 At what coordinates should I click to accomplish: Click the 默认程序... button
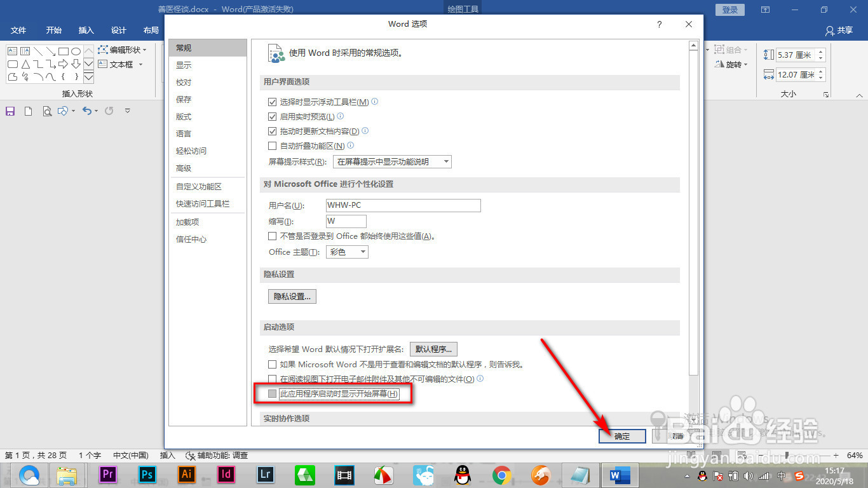coord(433,349)
